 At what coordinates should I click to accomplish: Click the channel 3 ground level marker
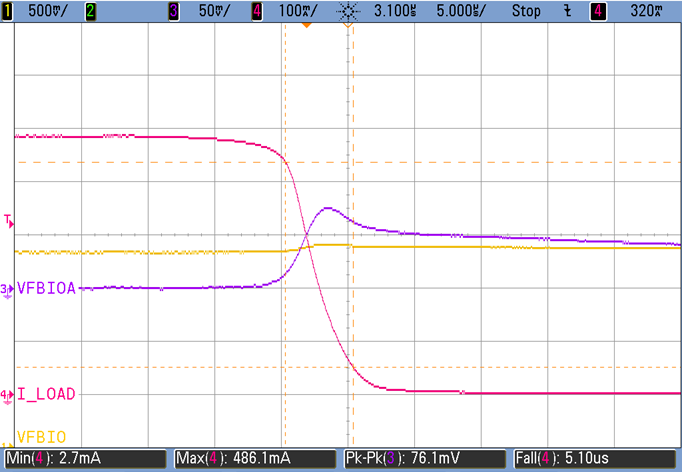click(7, 291)
